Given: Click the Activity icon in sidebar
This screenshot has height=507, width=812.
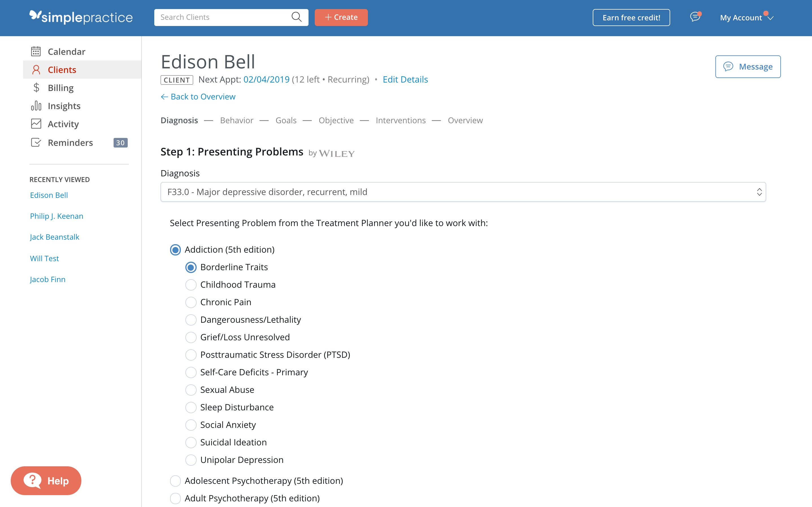Looking at the screenshot, I should (36, 124).
